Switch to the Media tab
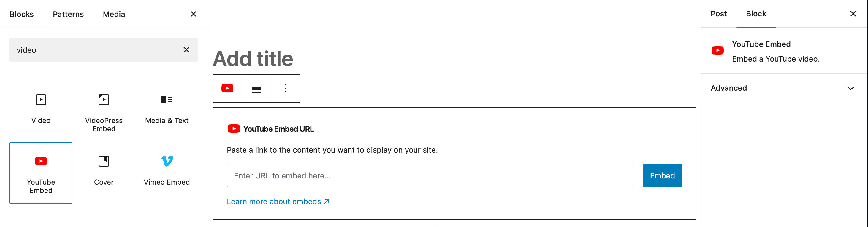 [x=114, y=14]
